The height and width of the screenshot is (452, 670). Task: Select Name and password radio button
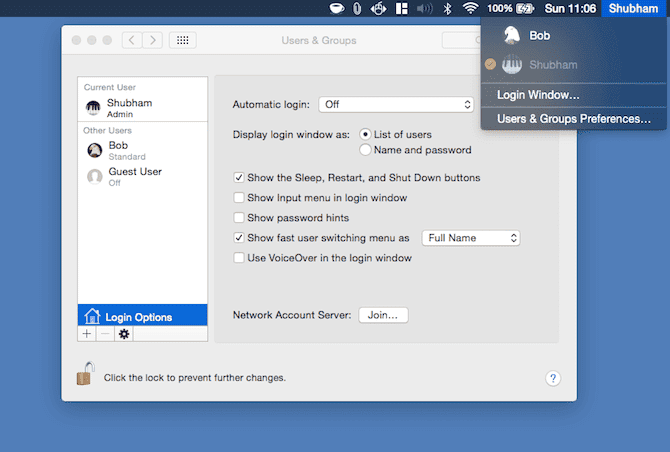tap(365, 150)
